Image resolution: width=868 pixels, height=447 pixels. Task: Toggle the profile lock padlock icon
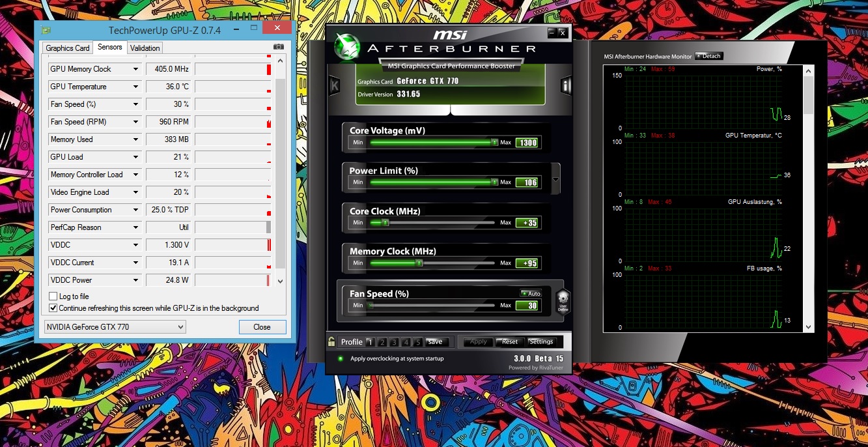[x=331, y=341]
